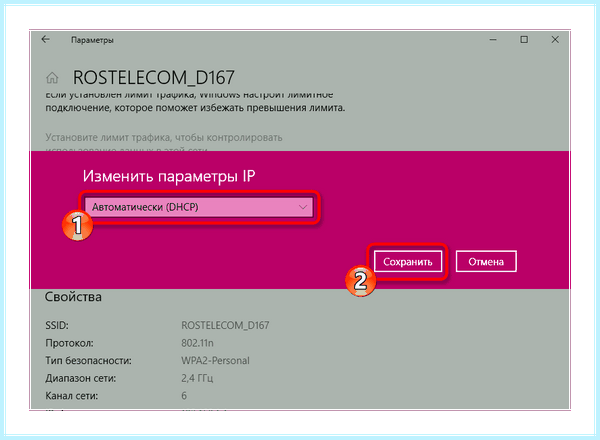Select the network channel value 6
Screen dimensions: 600x440
click(x=184, y=396)
